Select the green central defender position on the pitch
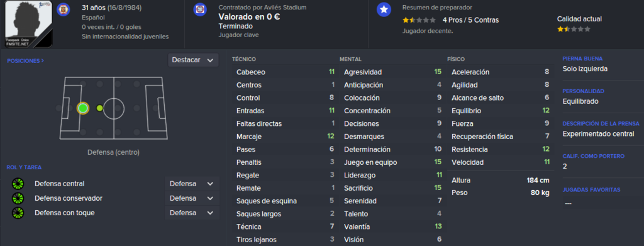644x246 pixels. 83,108
